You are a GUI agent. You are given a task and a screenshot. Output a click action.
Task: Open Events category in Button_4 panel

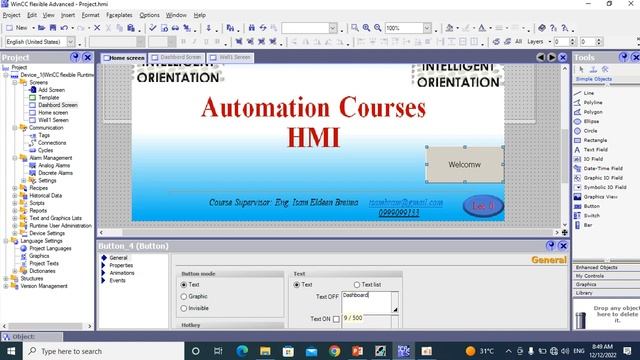[117, 280]
